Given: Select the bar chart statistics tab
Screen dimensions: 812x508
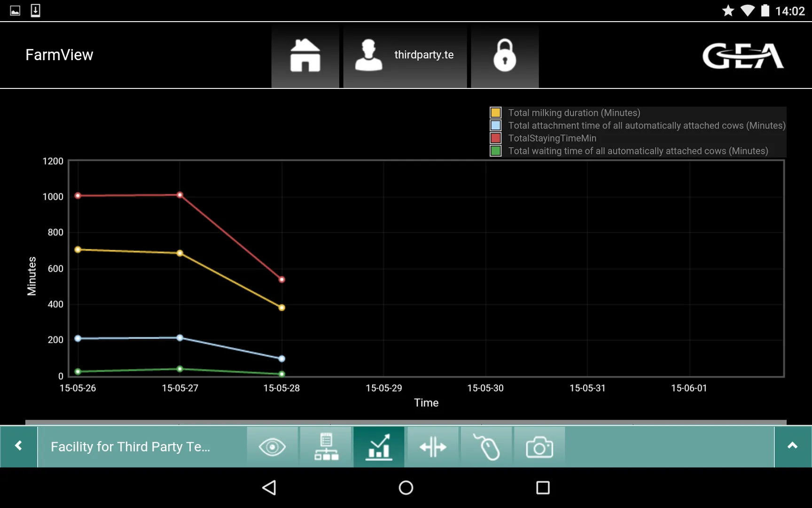Looking at the screenshot, I should (x=379, y=447).
